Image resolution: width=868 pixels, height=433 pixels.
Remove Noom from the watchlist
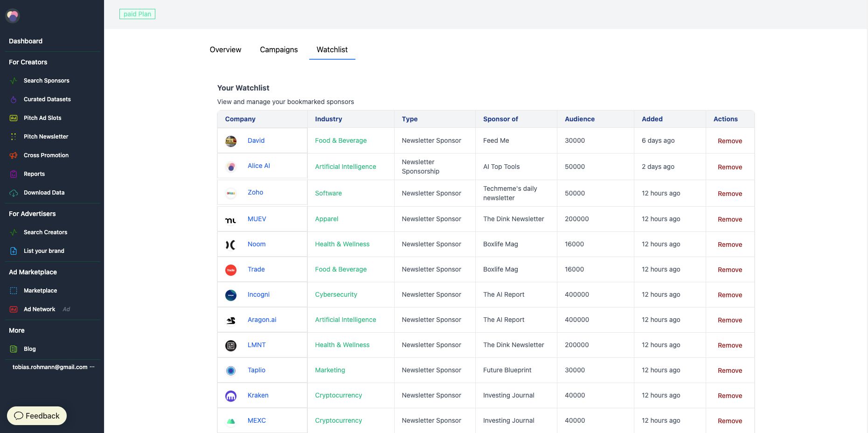pos(729,244)
